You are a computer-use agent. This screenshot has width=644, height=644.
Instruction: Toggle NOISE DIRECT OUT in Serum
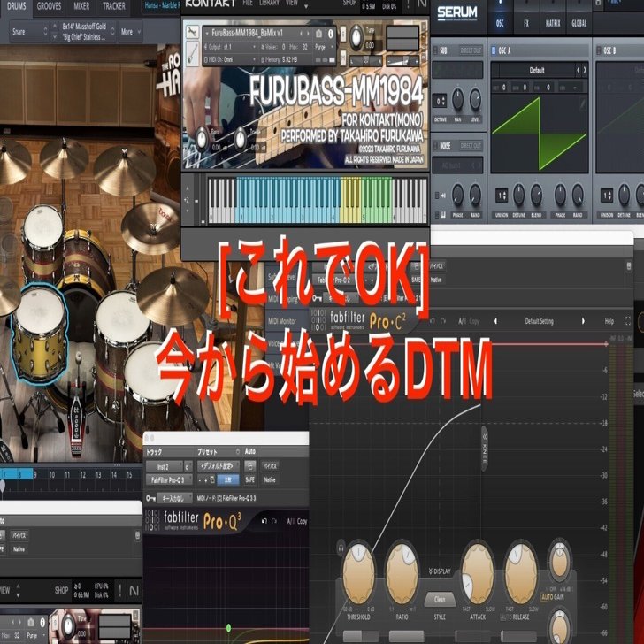coord(471,145)
